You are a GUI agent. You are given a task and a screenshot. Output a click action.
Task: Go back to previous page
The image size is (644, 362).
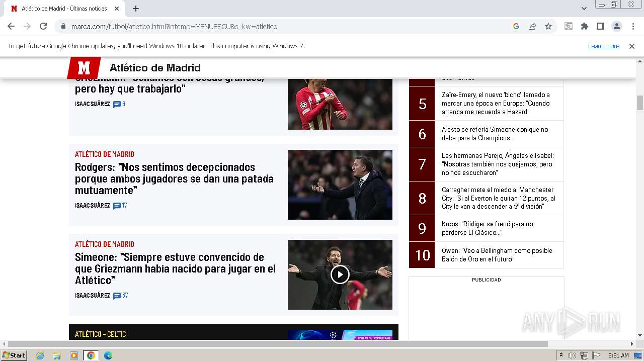pyautogui.click(x=11, y=26)
